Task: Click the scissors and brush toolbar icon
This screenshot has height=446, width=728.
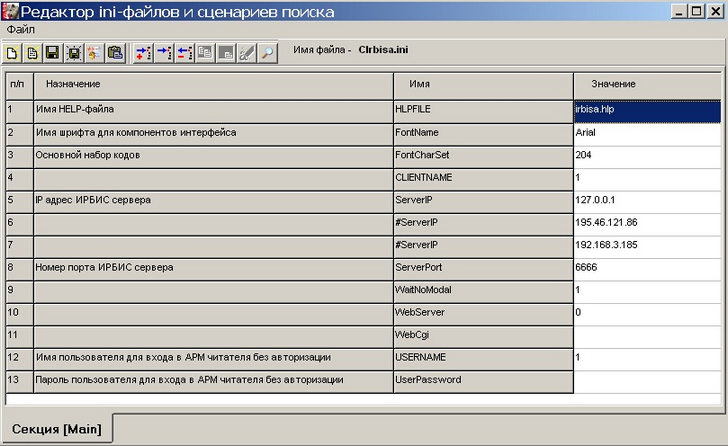Action: pyautogui.click(x=246, y=52)
